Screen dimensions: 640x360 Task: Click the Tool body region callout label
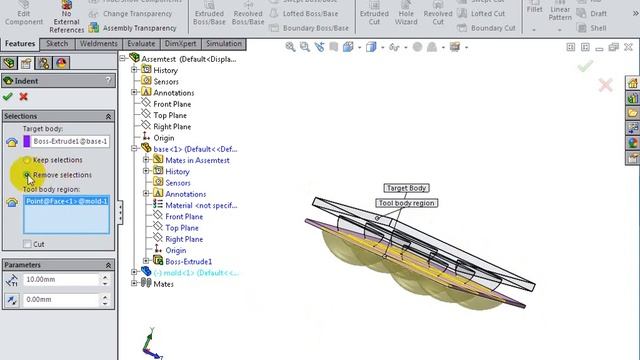pyautogui.click(x=407, y=203)
